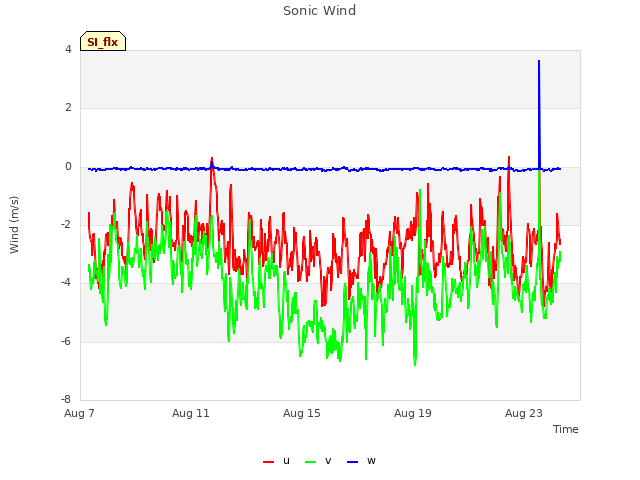Click the Sonic Wind chart title

click(320, 11)
